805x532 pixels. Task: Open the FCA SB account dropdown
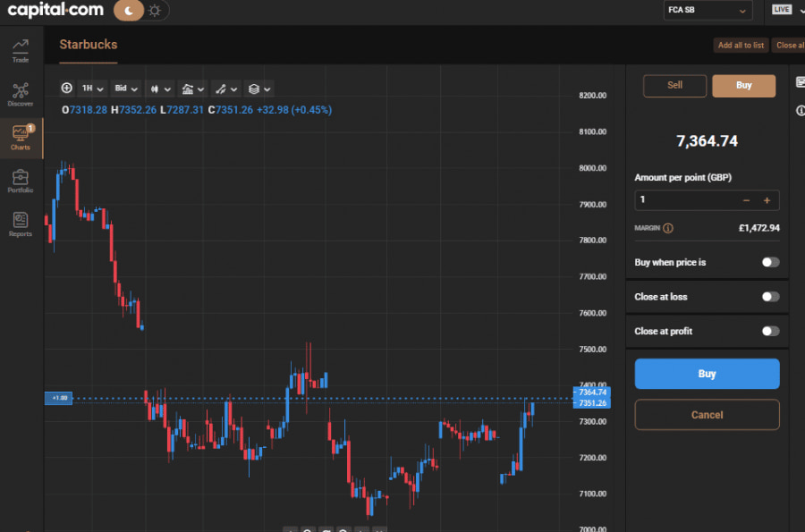(707, 10)
